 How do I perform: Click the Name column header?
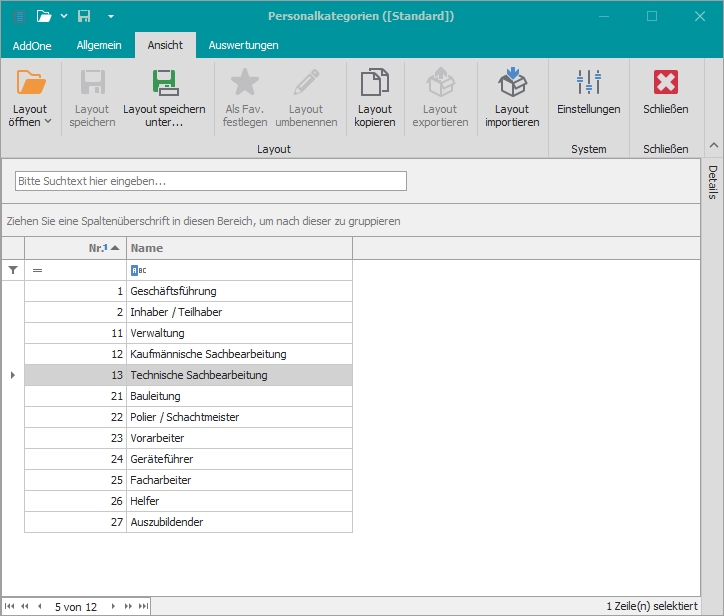click(x=238, y=248)
